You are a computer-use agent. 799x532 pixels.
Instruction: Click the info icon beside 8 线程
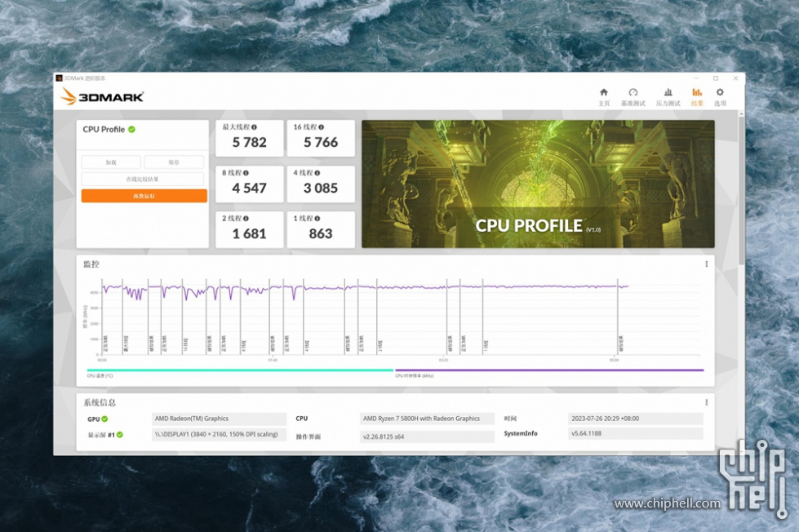click(246, 173)
